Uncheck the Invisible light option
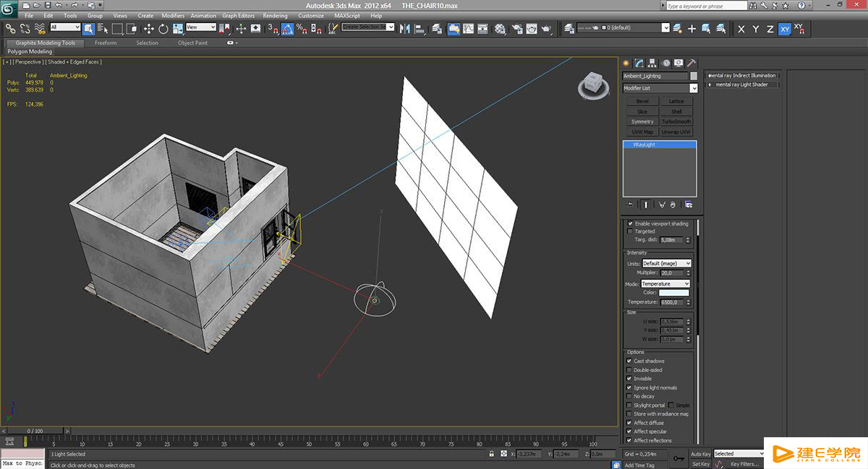 click(x=629, y=379)
